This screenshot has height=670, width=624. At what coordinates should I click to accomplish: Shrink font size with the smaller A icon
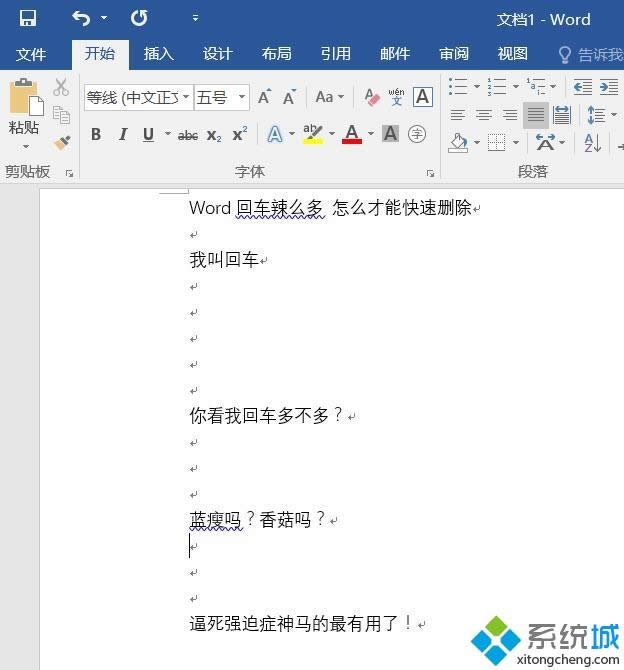coord(289,97)
